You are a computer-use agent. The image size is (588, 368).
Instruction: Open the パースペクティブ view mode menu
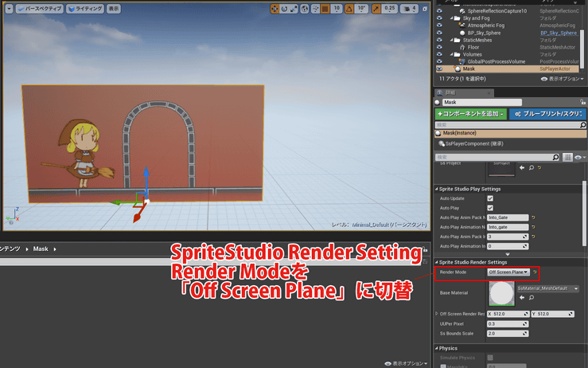coord(40,8)
